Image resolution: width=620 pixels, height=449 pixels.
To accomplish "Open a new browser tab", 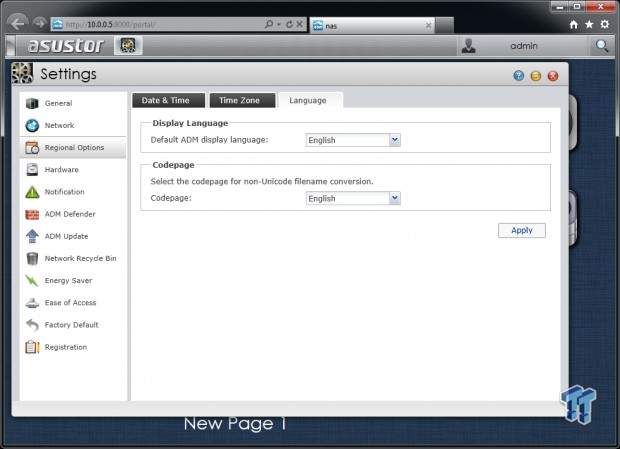I will pyautogui.click(x=444, y=25).
